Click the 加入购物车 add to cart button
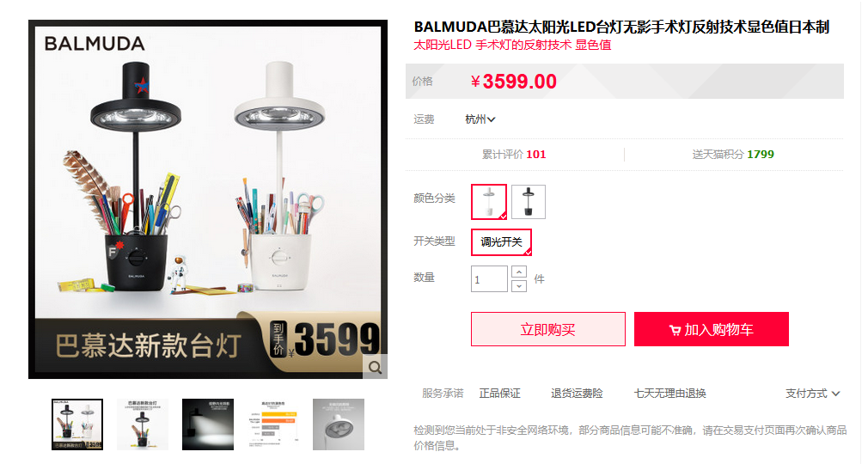The image size is (868, 464). point(712,329)
